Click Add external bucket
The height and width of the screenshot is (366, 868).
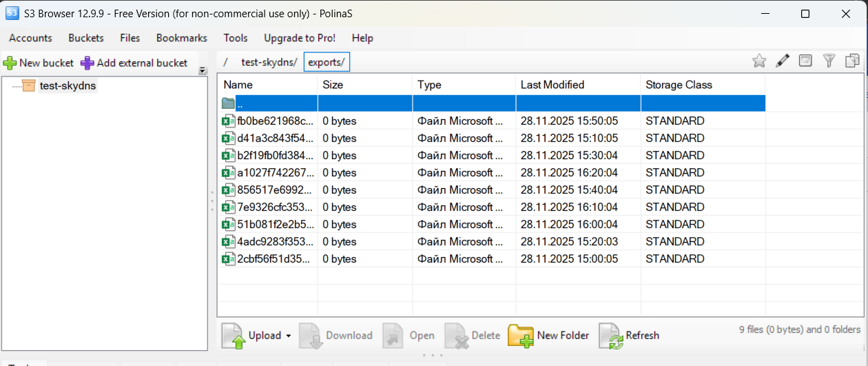pos(134,63)
